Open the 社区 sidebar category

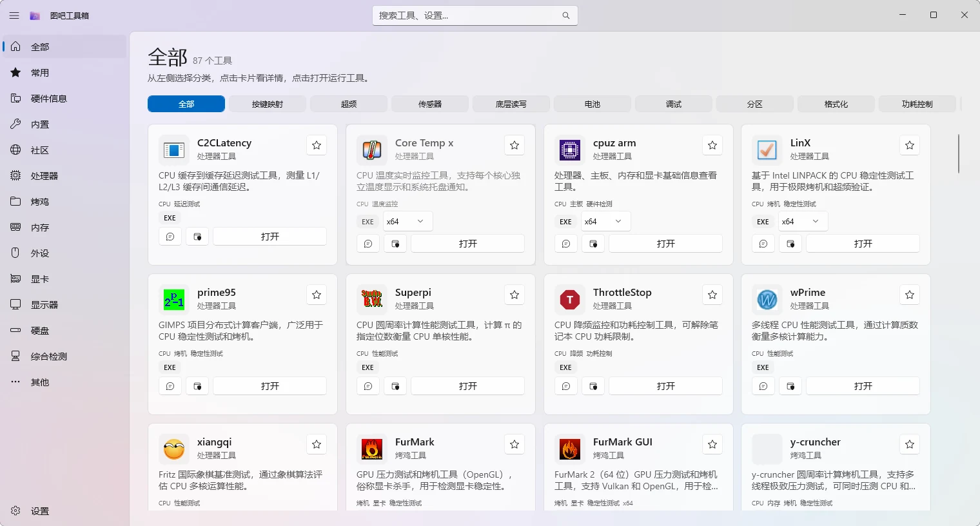64,150
